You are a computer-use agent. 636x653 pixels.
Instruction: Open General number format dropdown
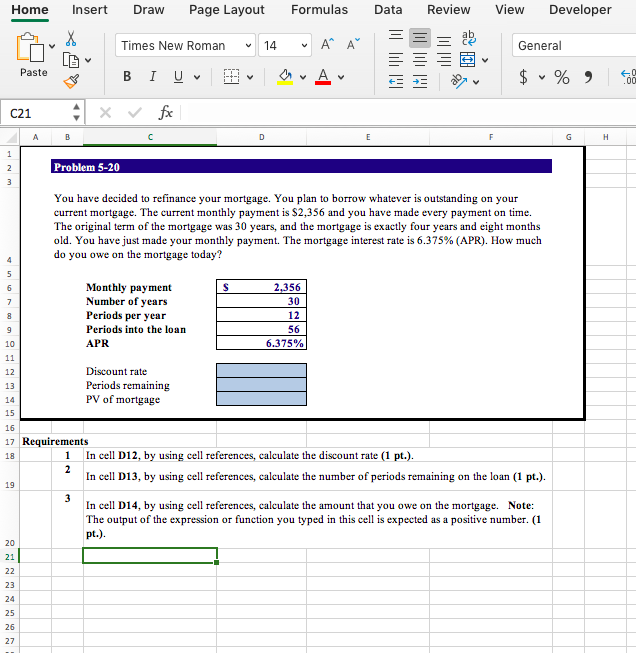tap(574, 45)
